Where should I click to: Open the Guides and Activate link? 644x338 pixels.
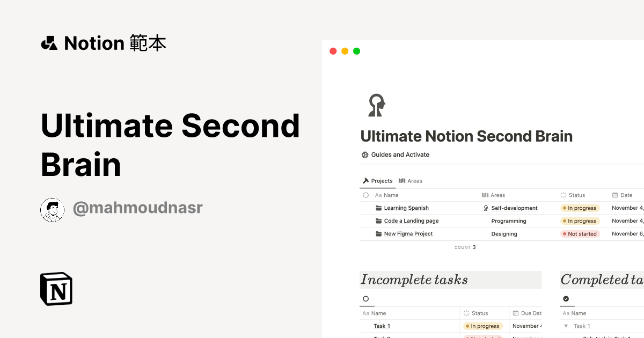tap(400, 155)
